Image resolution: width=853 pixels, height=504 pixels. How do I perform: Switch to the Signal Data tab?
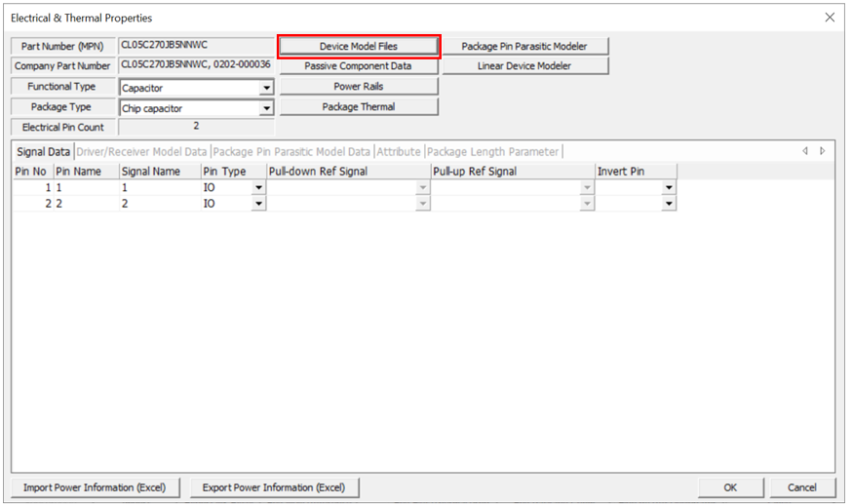pyautogui.click(x=44, y=152)
